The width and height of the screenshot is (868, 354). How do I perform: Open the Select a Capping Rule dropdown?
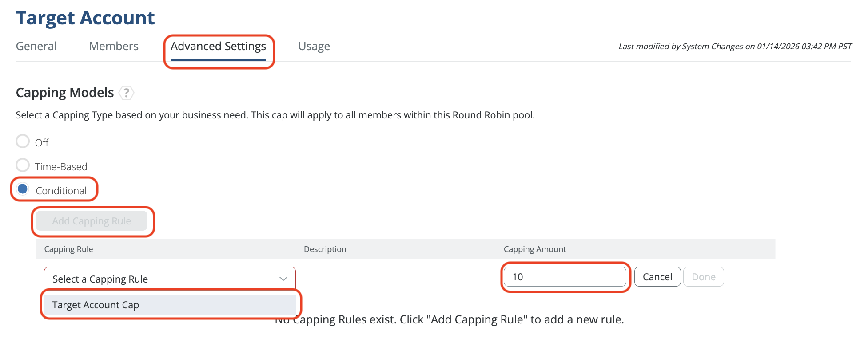tap(170, 279)
